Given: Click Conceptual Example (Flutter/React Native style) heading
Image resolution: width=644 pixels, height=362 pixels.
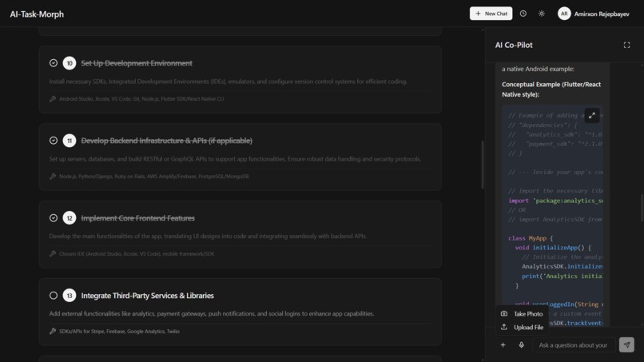Looking at the screenshot, I should (x=551, y=90).
